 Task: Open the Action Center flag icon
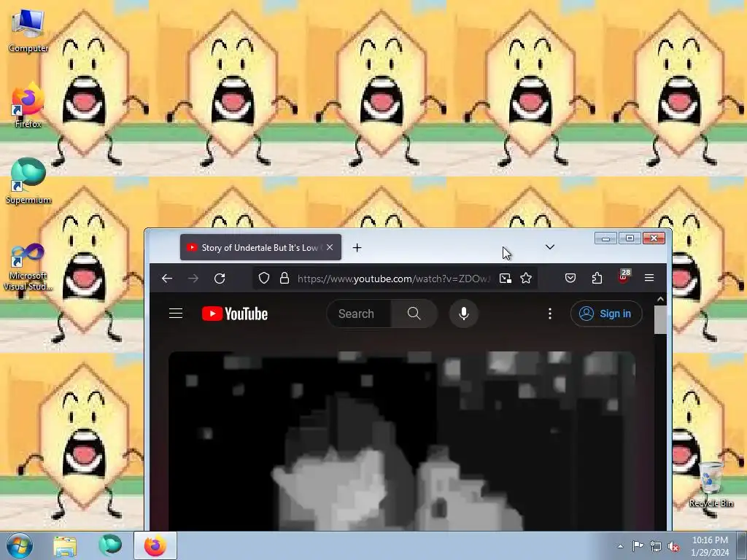(638, 546)
